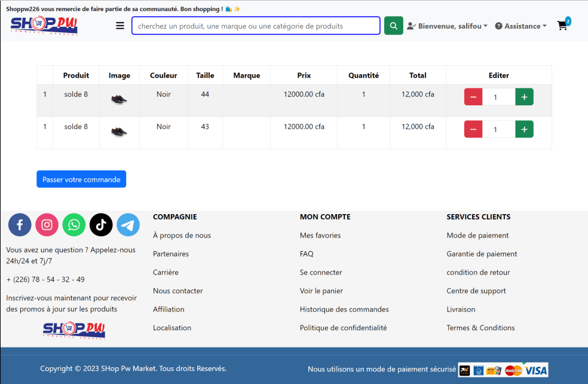This screenshot has height=384, width=588.
Task: Click the ShopPW logo in header
Action: pos(44,25)
